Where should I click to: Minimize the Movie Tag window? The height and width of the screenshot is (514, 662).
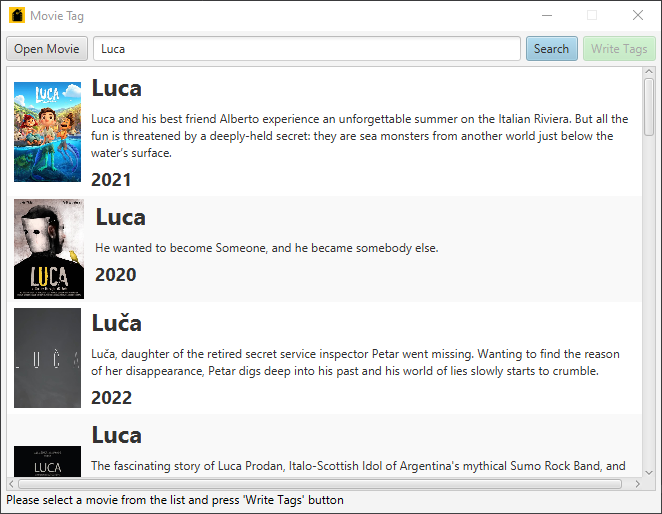click(x=547, y=16)
